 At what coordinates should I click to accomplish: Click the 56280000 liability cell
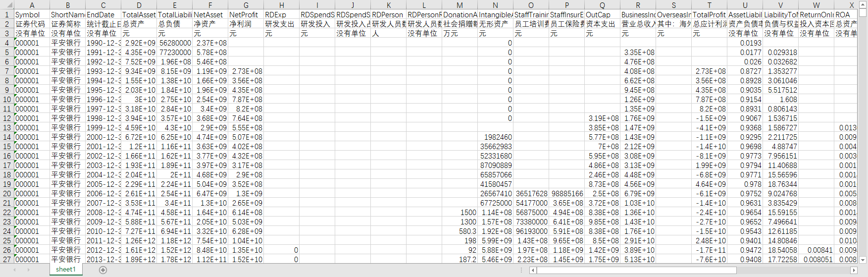pyautogui.click(x=175, y=43)
